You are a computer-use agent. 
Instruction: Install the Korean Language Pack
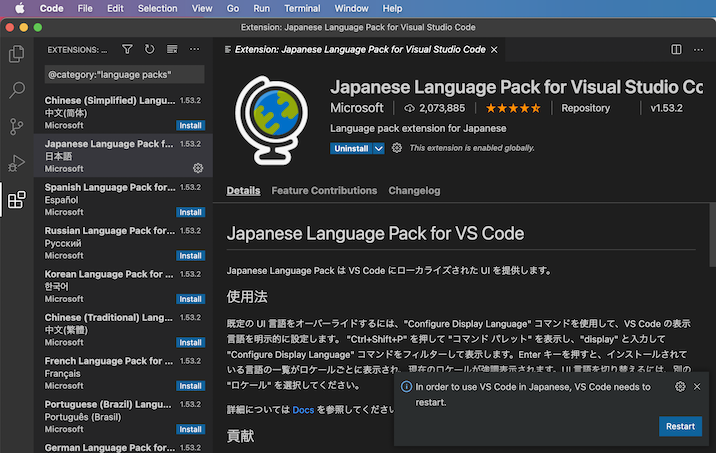(x=190, y=299)
